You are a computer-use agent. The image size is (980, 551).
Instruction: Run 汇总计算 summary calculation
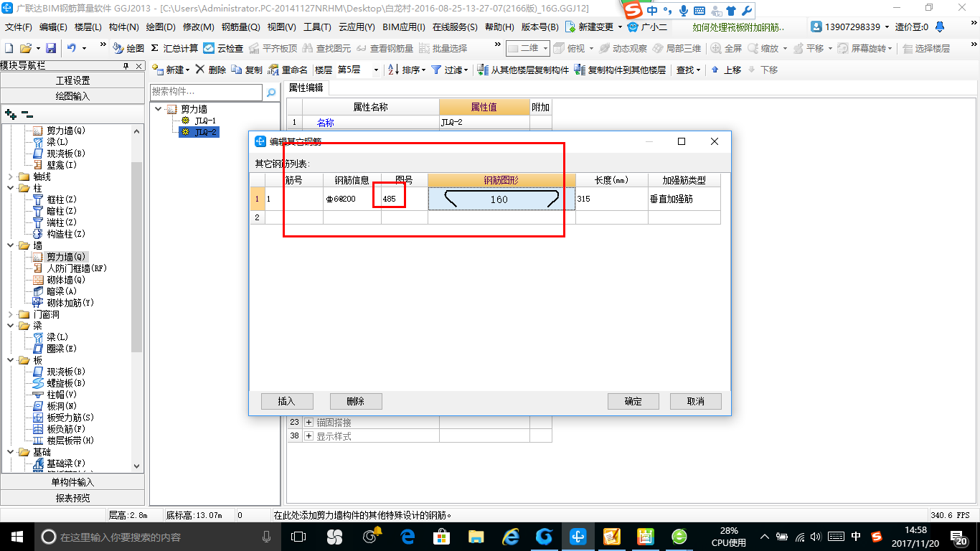(x=174, y=48)
